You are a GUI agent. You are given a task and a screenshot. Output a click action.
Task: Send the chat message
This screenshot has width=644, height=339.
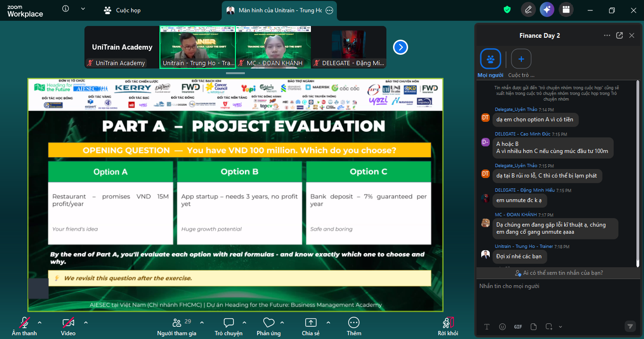click(630, 326)
